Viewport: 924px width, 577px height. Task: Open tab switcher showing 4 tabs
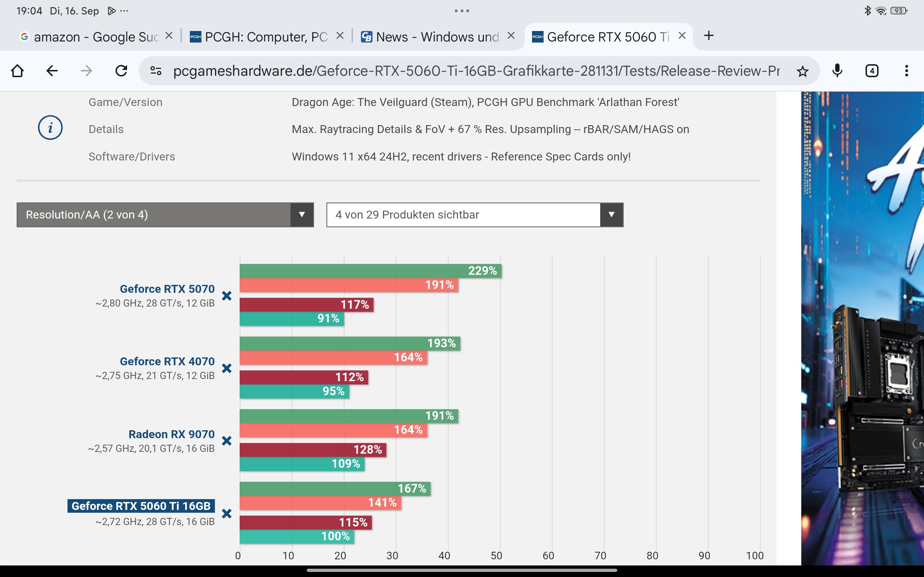point(872,71)
